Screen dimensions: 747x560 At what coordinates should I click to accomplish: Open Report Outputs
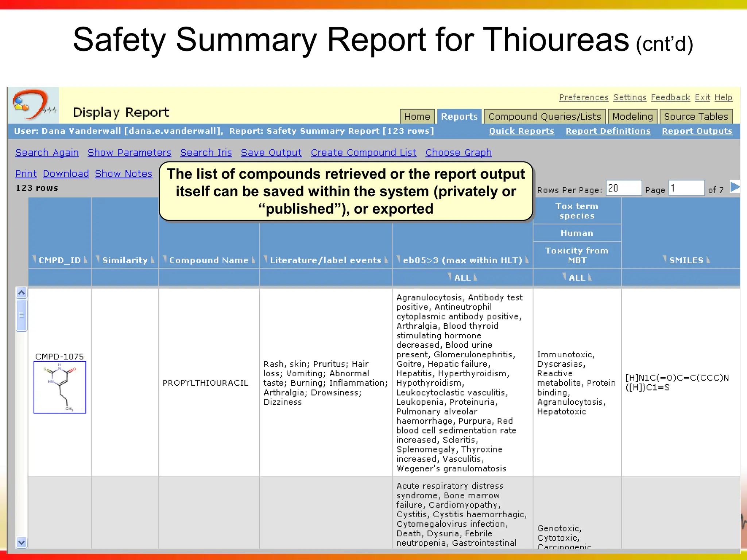tap(697, 131)
